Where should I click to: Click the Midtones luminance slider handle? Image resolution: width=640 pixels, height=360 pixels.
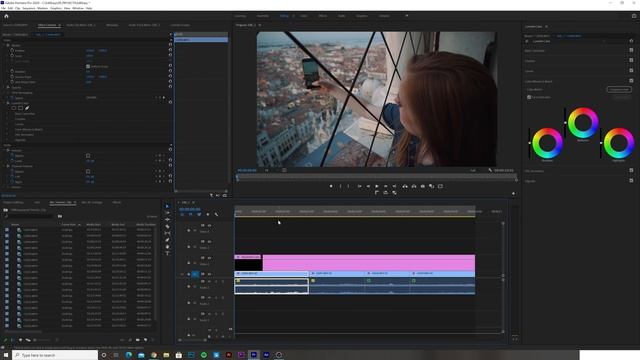pos(565,122)
